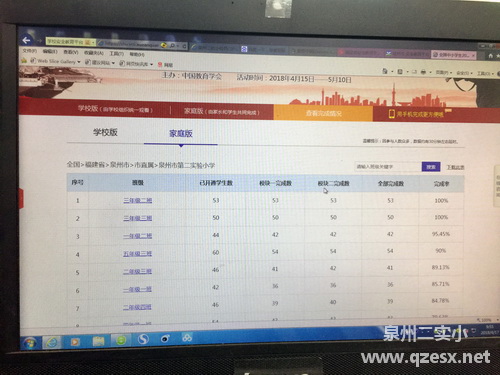Launch Internet Explorer from the taskbar
The width and height of the screenshot is (500, 375).
tap(52, 342)
